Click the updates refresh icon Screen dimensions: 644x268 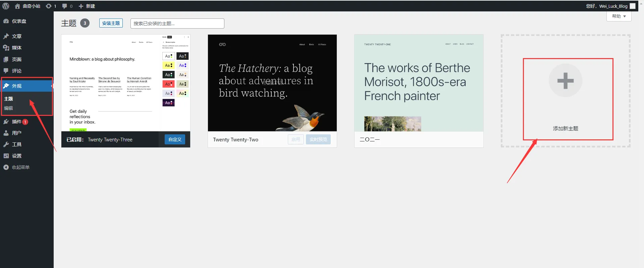49,6
